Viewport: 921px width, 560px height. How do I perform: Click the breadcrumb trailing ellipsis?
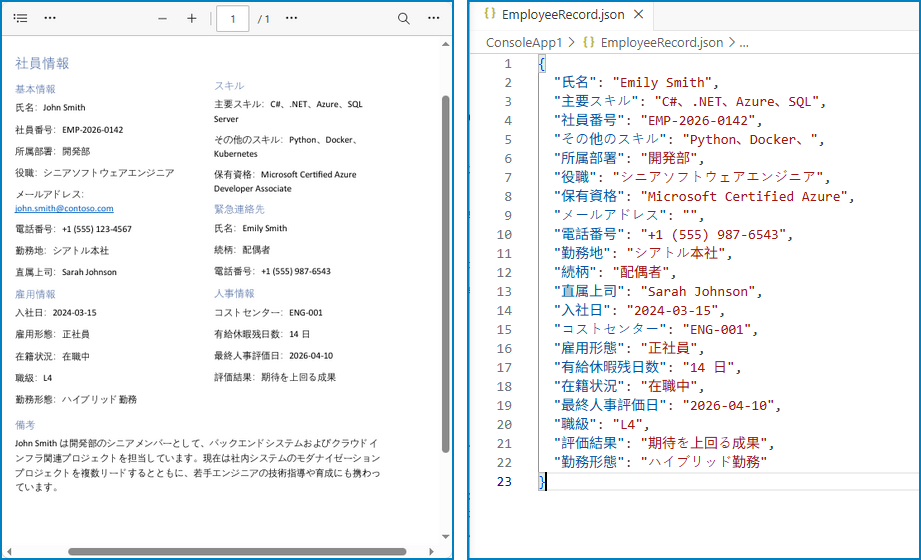744,43
